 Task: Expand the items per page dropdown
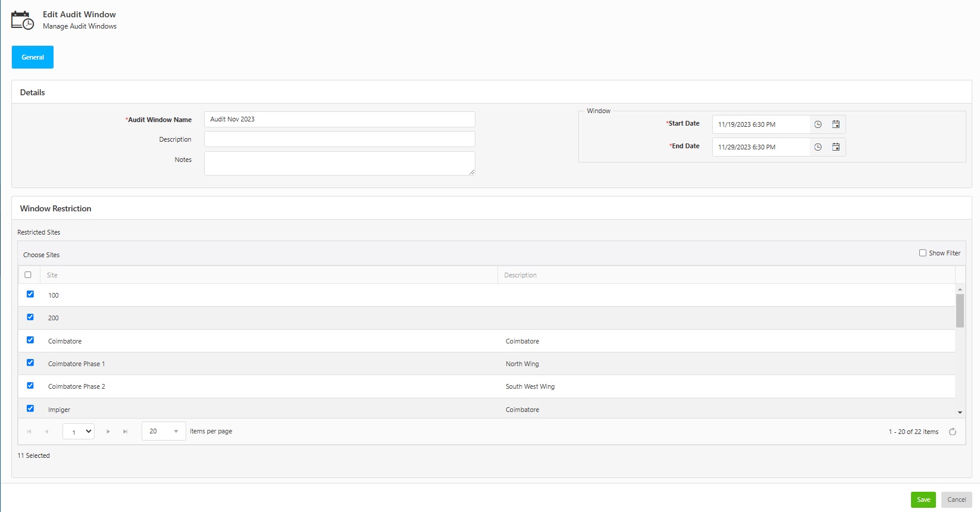(x=176, y=431)
